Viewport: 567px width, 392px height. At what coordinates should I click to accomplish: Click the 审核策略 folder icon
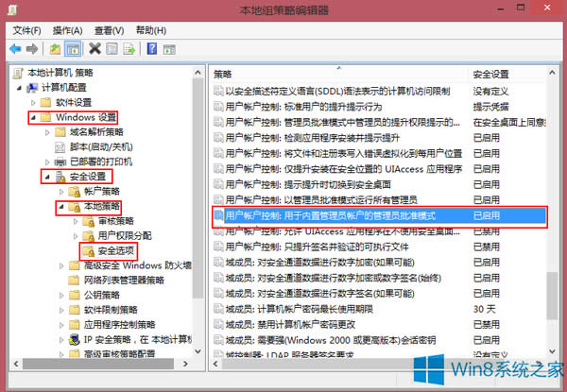pos(89,221)
